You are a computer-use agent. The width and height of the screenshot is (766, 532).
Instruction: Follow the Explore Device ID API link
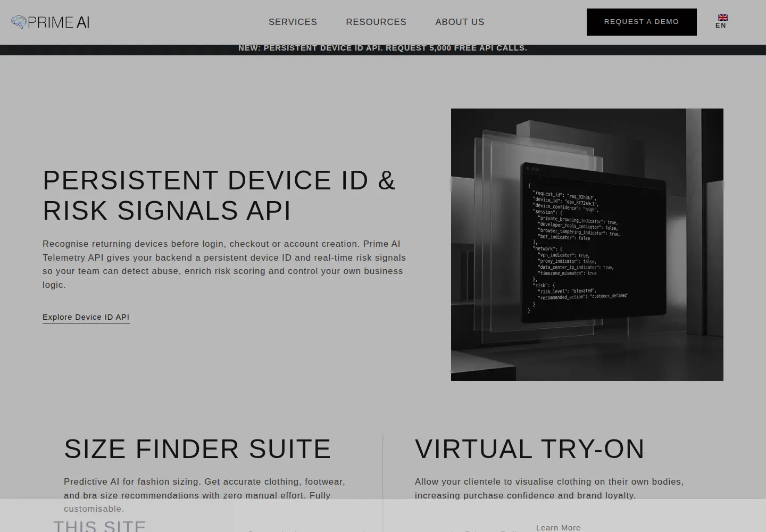coord(86,317)
